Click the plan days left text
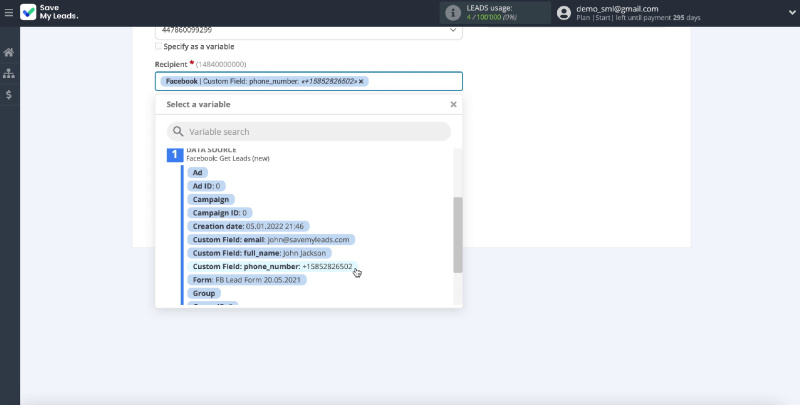Image resolution: width=800 pixels, height=405 pixels. (x=638, y=18)
